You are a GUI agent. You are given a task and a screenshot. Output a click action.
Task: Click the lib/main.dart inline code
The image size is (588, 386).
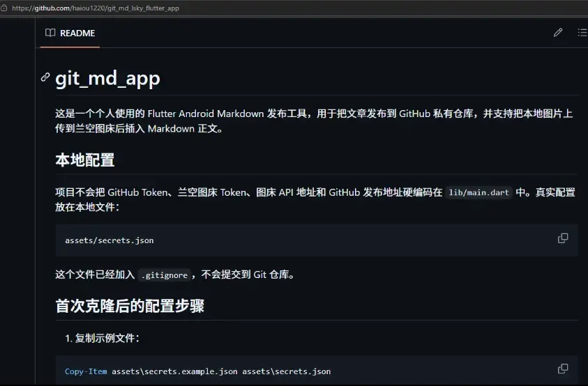479,192
